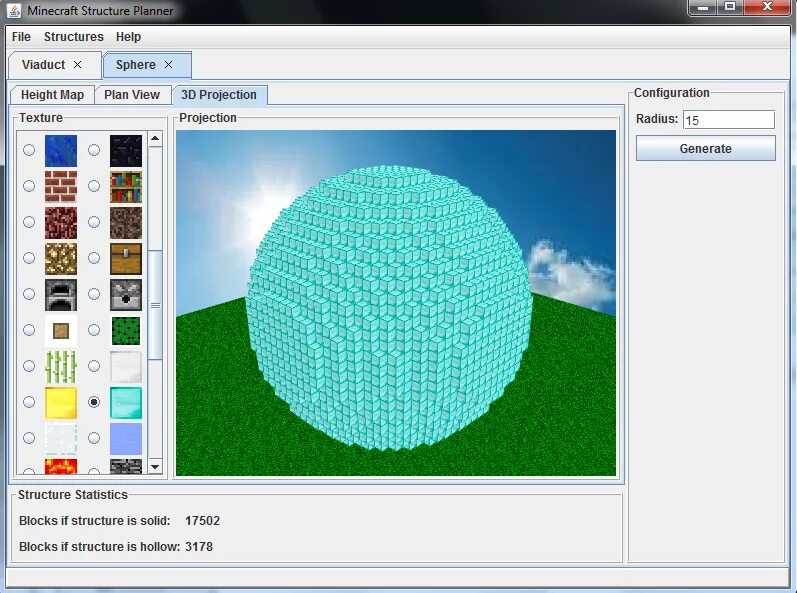
Task: Click texture list scroll up arrow
Action: point(156,139)
